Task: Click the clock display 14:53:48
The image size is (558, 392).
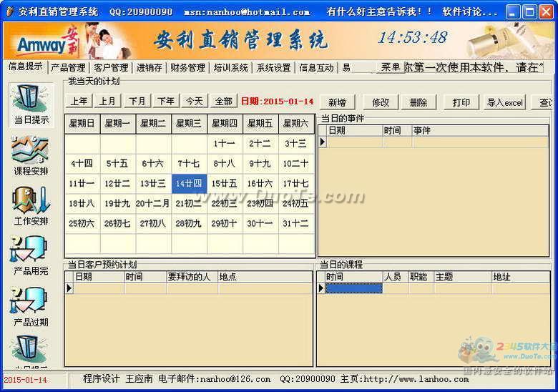Action: [x=413, y=38]
